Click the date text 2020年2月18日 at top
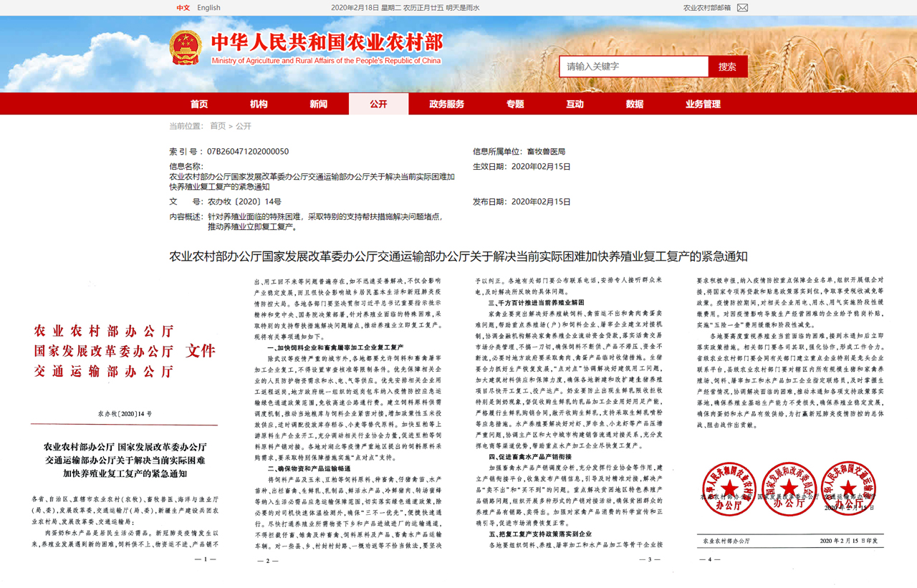917x588 pixels. [x=355, y=8]
